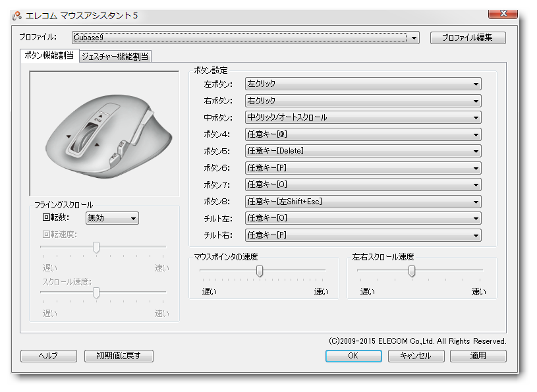Click the 左右スクロール速度 slider thumb
The image size is (537, 392).
[x=412, y=271]
